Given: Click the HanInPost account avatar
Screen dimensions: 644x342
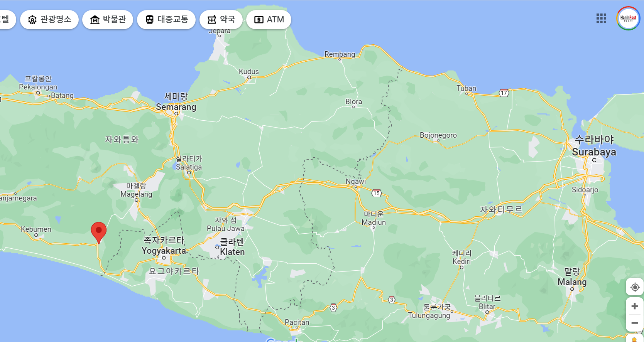Looking at the screenshot, I should pyautogui.click(x=628, y=19).
